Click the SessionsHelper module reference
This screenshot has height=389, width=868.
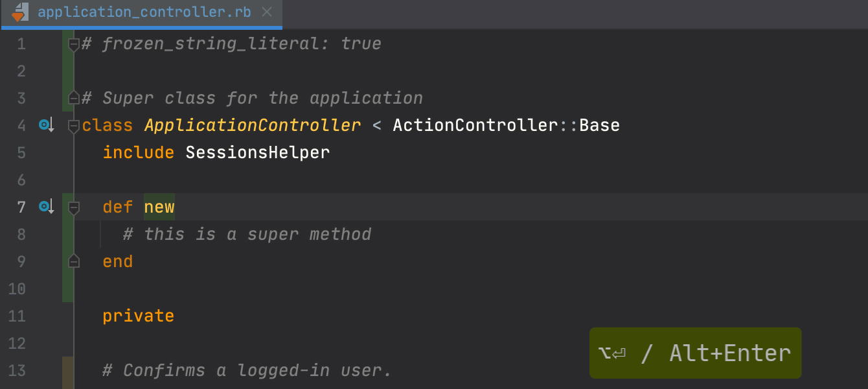[257, 152]
